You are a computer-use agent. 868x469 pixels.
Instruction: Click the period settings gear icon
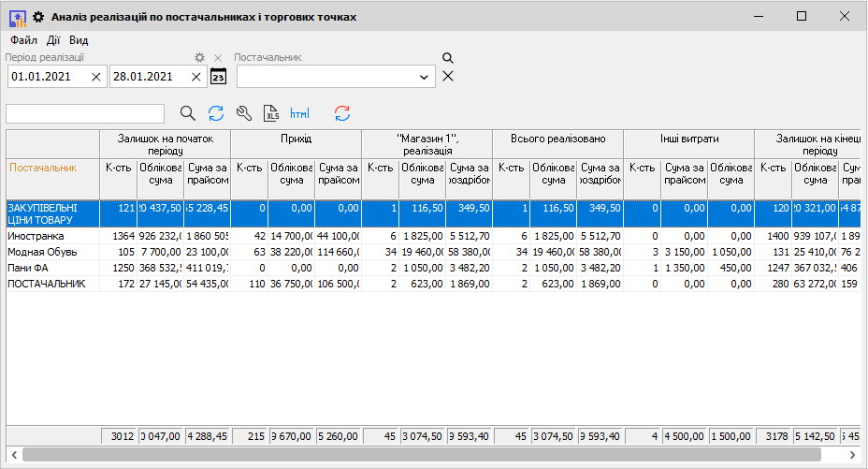(199, 58)
